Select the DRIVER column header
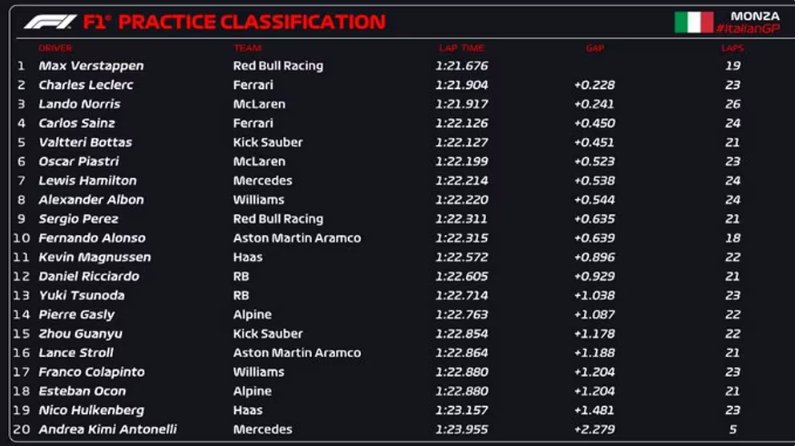The image size is (799, 446). (x=55, y=48)
